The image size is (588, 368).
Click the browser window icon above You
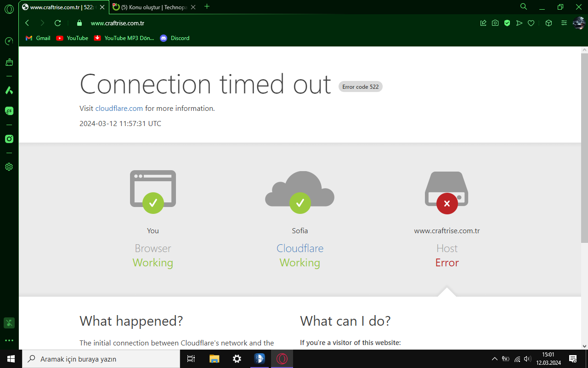(153, 192)
